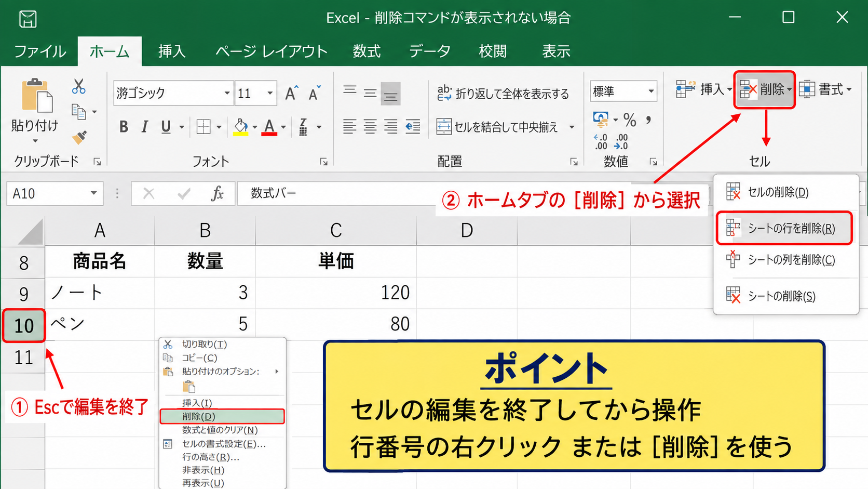Select セルの書式設定(E) in context menu

coord(222,444)
